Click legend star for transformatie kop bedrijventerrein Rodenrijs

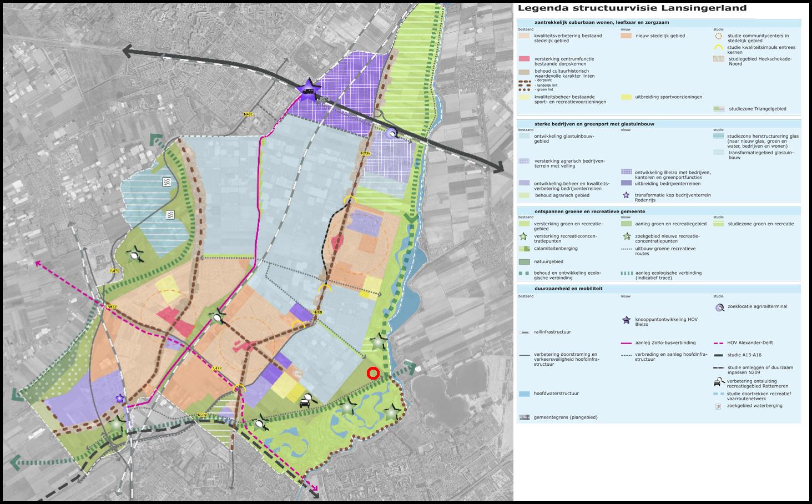click(627, 195)
